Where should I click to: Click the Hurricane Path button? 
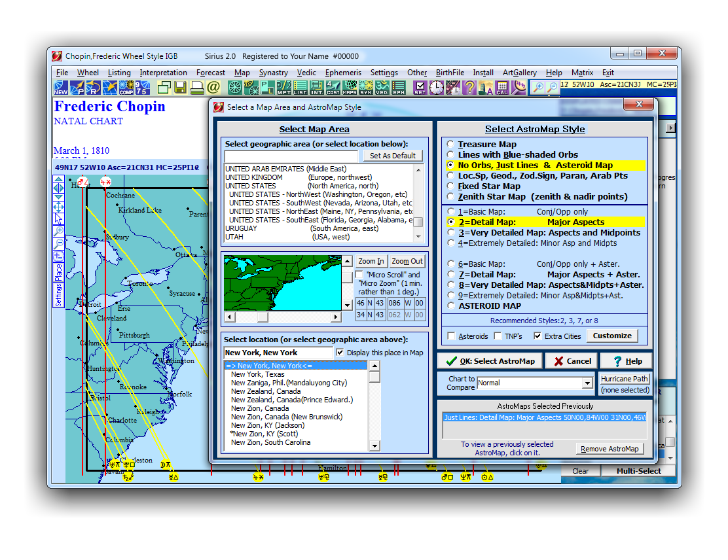point(624,379)
